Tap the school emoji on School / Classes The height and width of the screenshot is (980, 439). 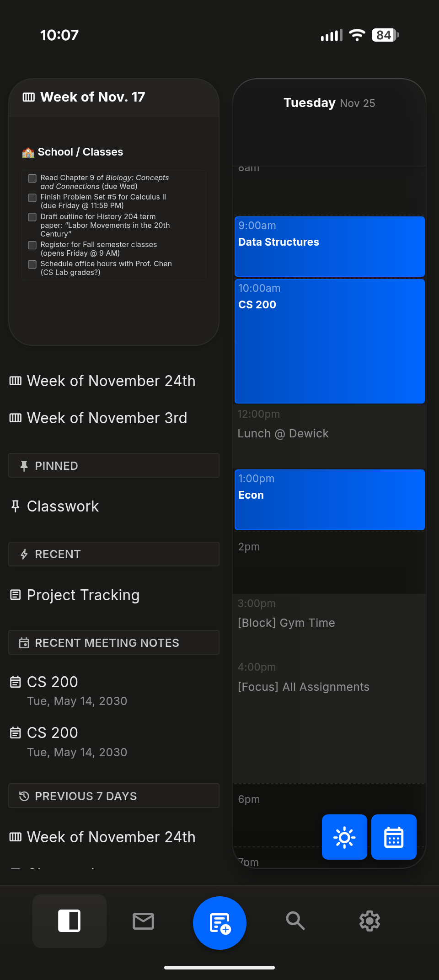28,151
